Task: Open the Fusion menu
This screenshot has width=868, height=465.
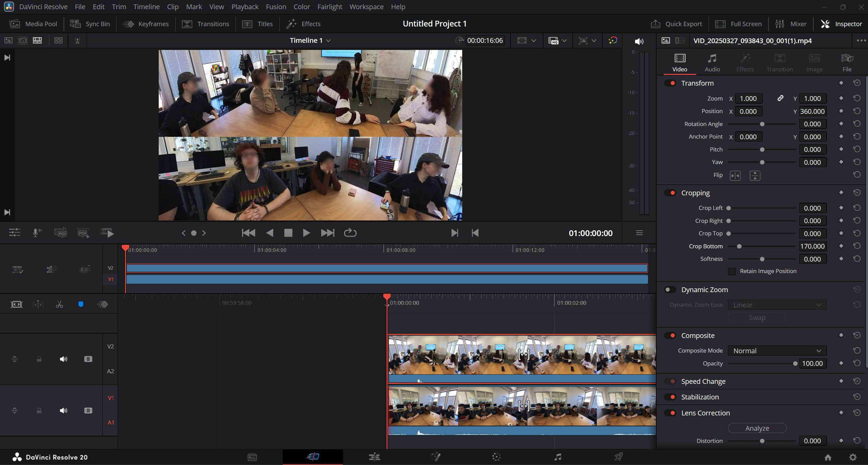Action: point(276,7)
